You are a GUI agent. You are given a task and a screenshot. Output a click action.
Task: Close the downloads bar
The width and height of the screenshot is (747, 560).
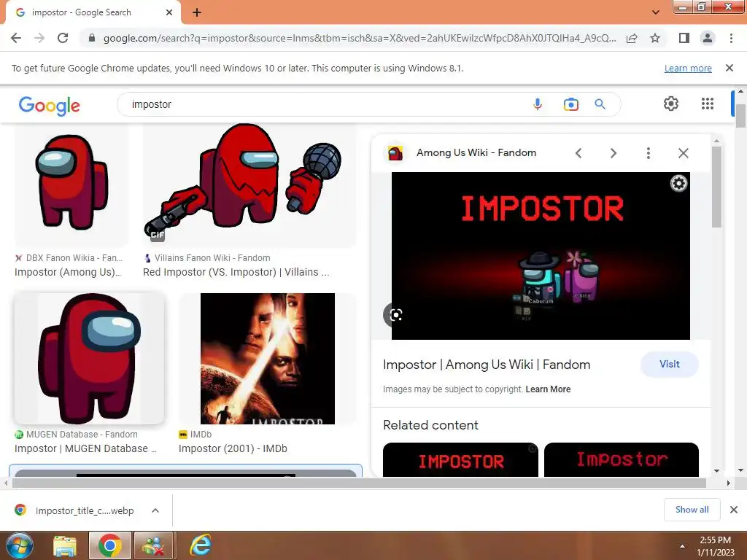pos(734,510)
